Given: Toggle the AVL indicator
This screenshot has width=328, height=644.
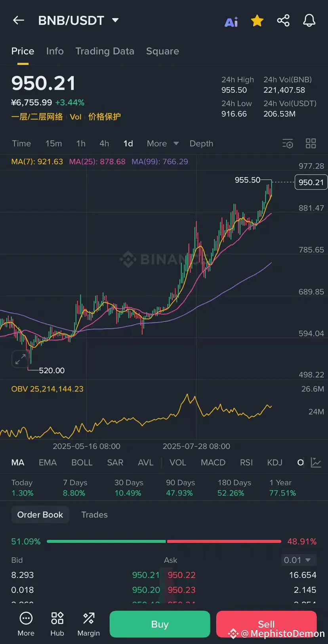Looking at the screenshot, I should click(145, 462).
